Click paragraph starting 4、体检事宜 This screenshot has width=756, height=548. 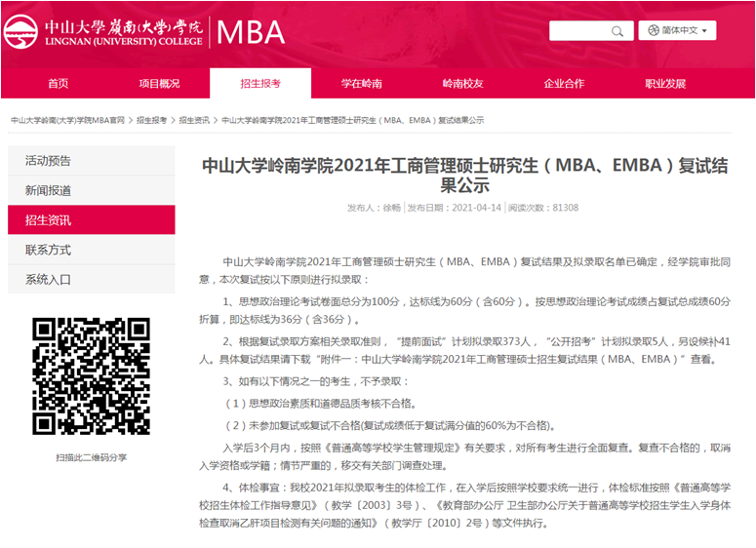[464, 505]
